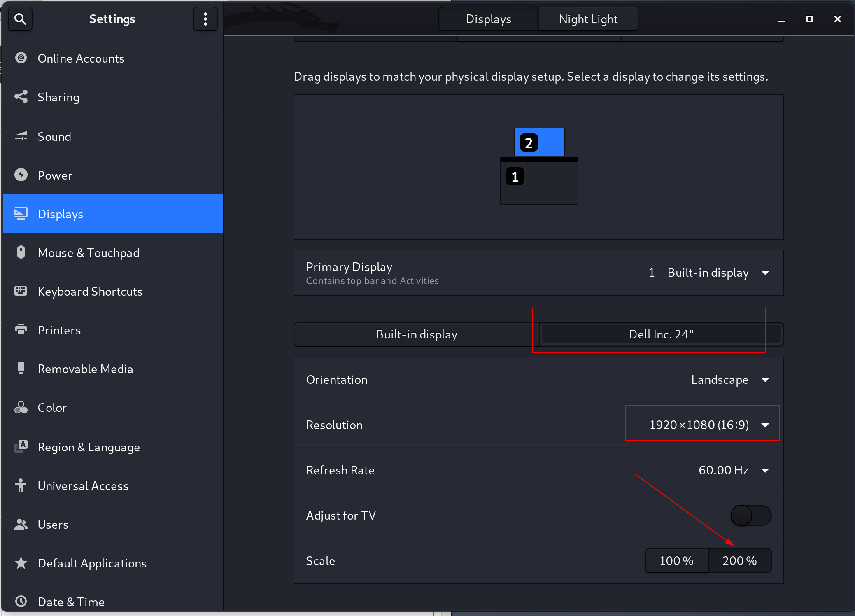Image resolution: width=855 pixels, height=616 pixels.
Task: Select the Built-in display tab
Action: pyautogui.click(x=416, y=334)
